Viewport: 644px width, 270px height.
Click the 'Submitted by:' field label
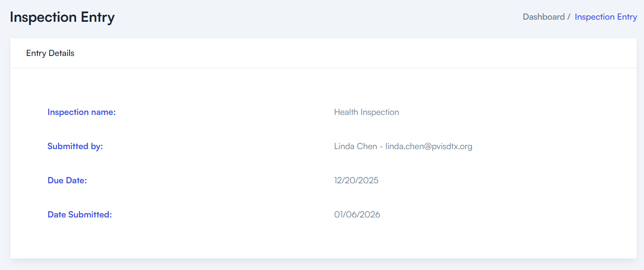[x=75, y=147]
